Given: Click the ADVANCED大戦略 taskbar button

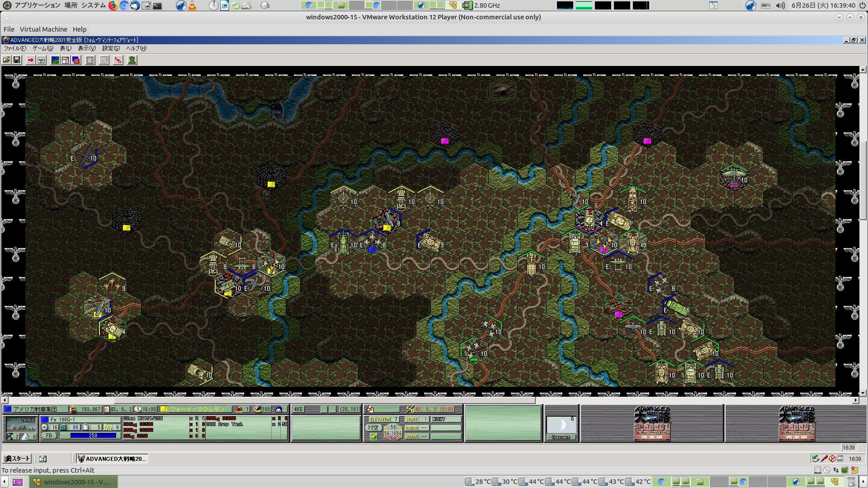Looking at the screenshot, I should tap(112, 459).
